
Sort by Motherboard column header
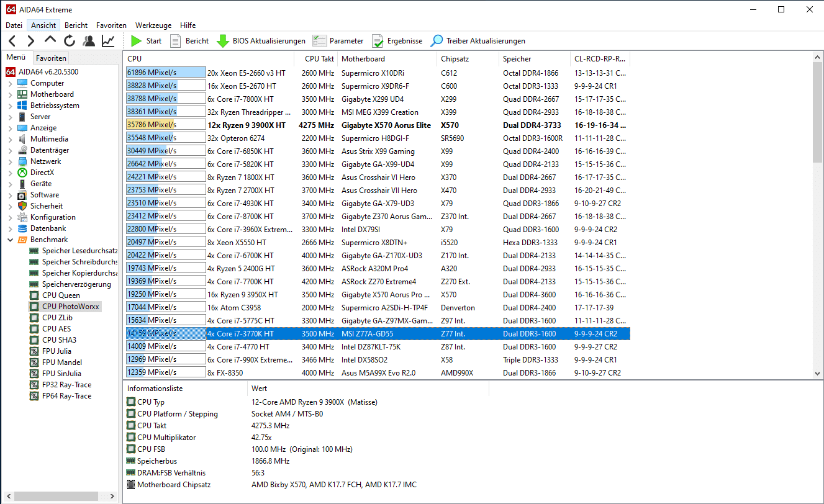point(387,59)
